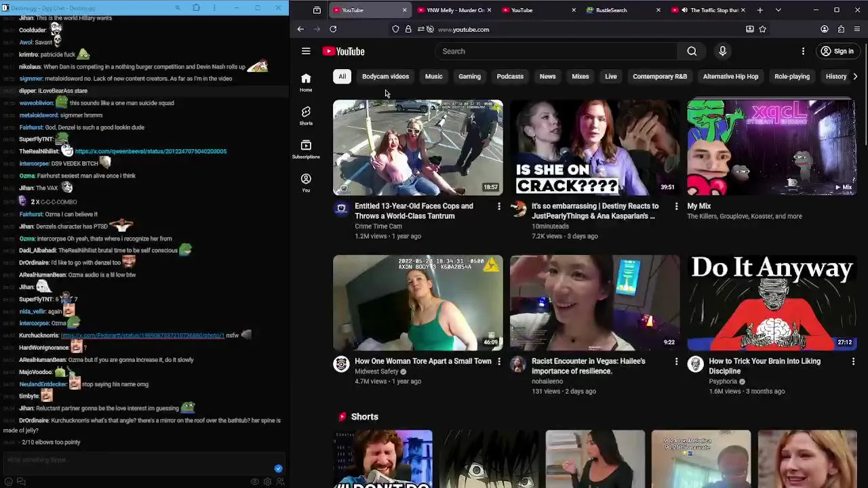Open Crime Time Cam channel link
Screen dimensions: 868x488
pos(378,226)
